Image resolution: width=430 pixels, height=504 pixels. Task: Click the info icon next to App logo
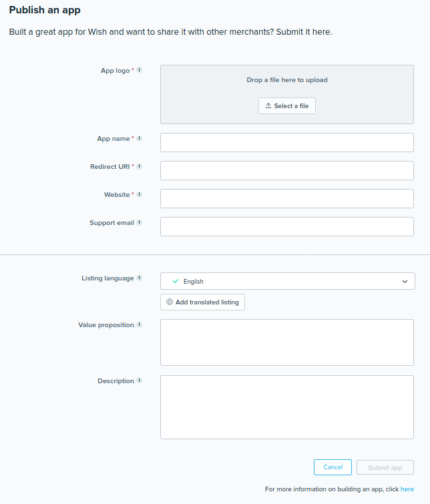pos(140,70)
